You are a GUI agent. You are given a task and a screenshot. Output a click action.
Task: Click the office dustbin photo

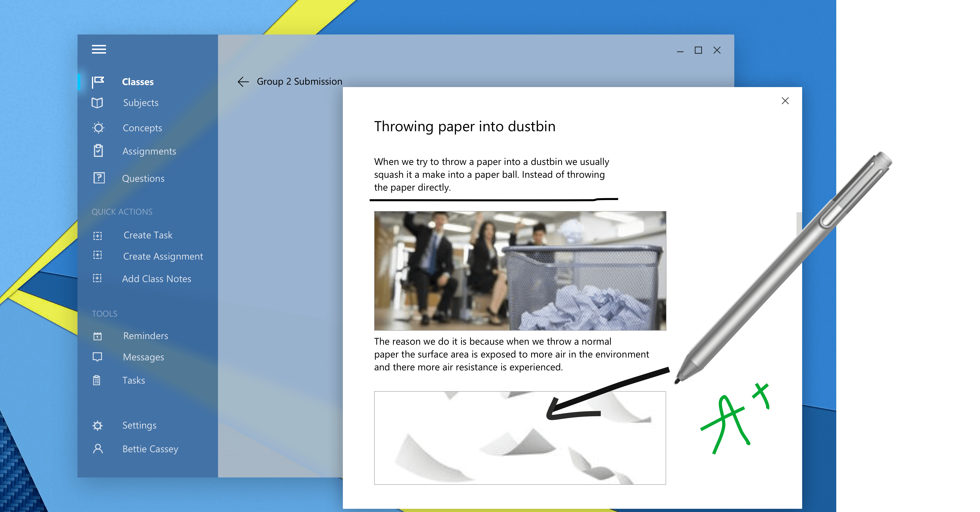click(520, 271)
